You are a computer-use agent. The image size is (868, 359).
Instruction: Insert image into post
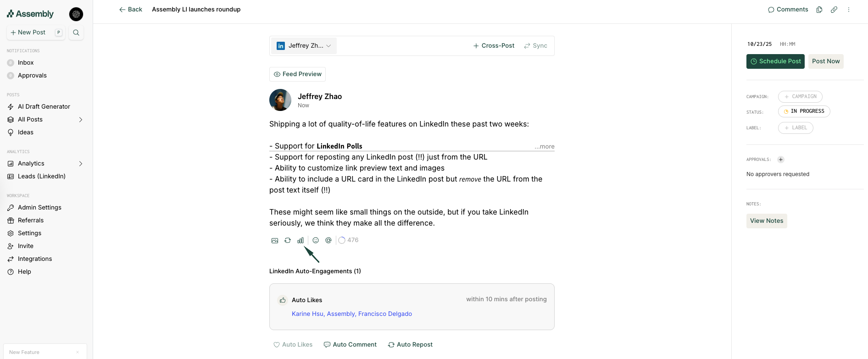[x=275, y=240]
